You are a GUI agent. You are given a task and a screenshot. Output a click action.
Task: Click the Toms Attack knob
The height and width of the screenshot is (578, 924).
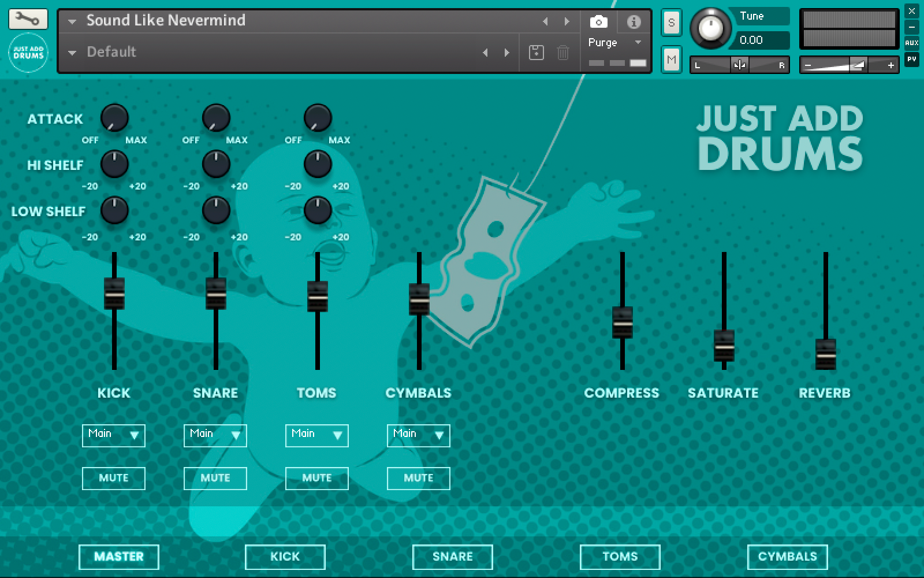pos(318,117)
